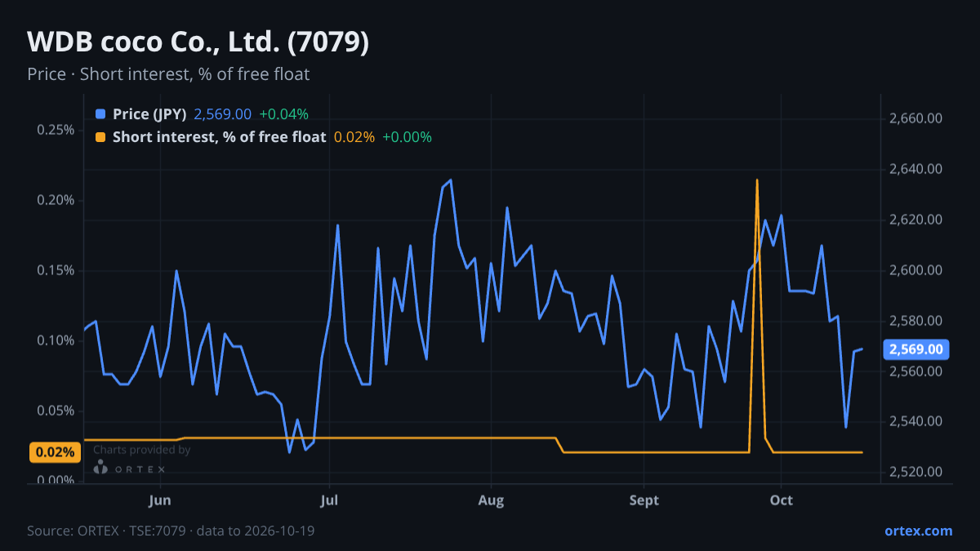Click the 0.02% short interest axis badge
The height and width of the screenshot is (551, 980).
click(55, 452)
